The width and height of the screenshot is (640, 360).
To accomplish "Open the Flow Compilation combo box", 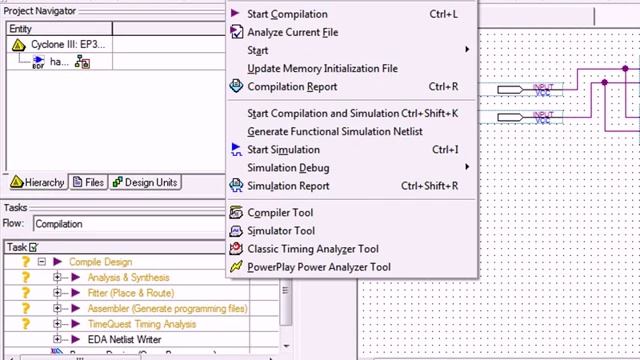I will pyautogui.click(x=129, y=224).
